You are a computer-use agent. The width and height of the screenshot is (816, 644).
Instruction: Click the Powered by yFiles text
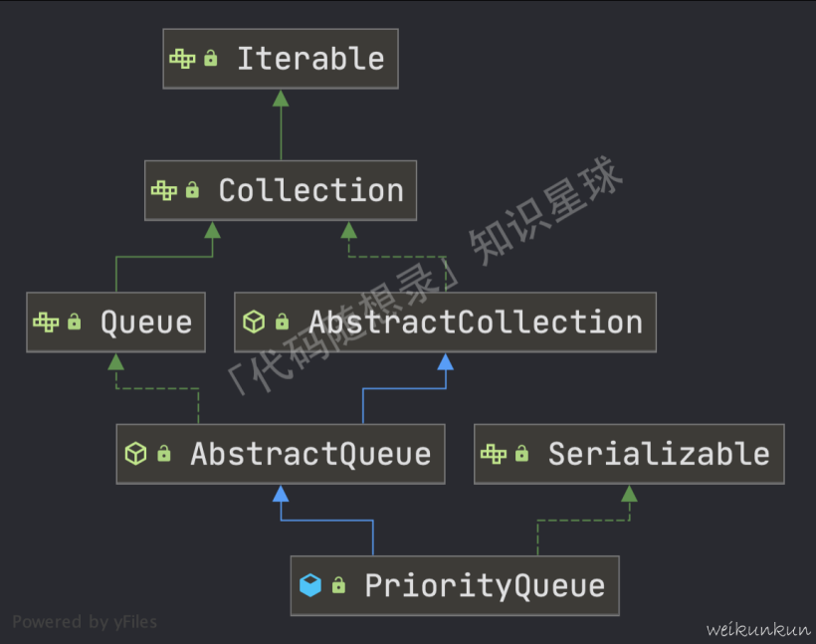[85, 622]
